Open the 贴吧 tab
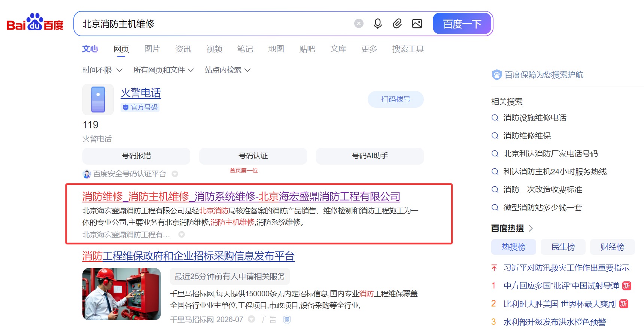 click(x=307, y=49)
